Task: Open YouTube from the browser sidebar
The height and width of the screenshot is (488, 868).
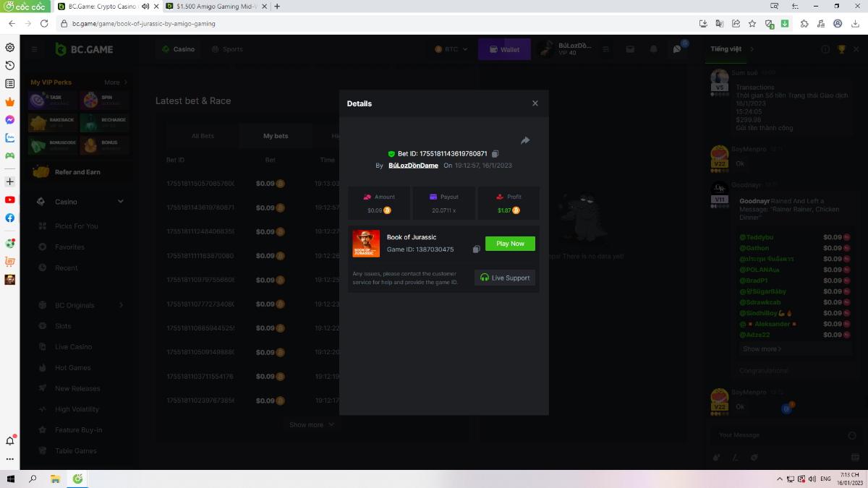Action: pyautogui.click(x=10, y=200)
